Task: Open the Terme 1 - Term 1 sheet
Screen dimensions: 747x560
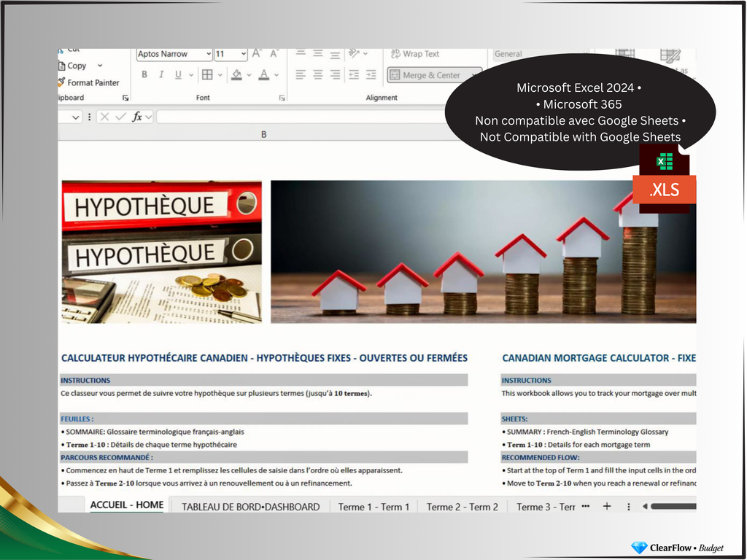Action: point(373,507)
